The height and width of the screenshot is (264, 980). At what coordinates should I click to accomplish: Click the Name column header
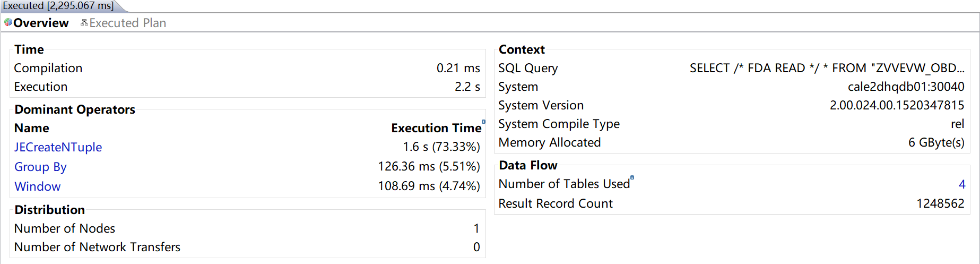(x=32, y=128)
